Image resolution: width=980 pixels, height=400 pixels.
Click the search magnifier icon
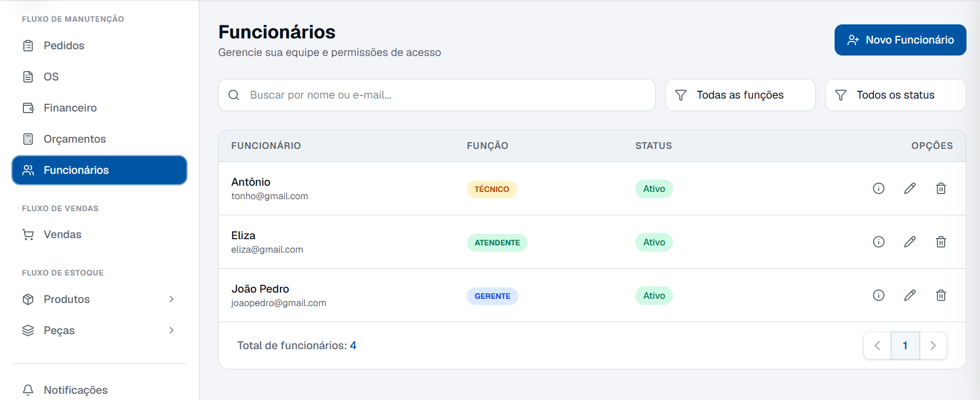pos(234,95)
